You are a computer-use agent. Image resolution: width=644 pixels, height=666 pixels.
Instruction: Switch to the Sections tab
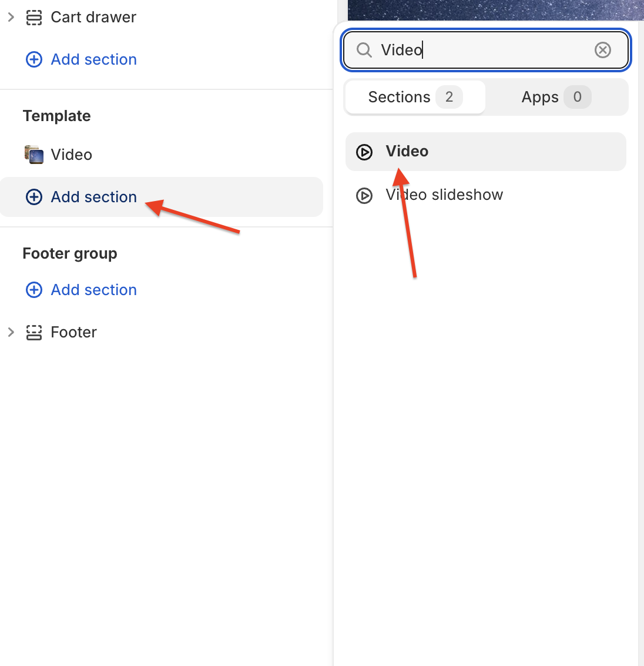tap(415, 97)
